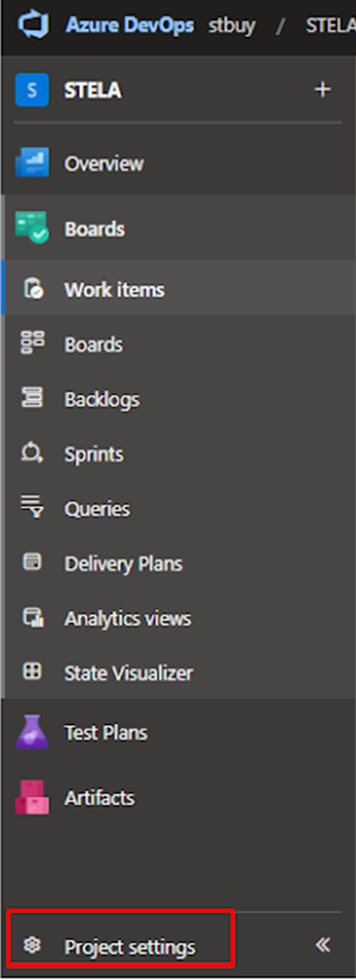Click the plus button beside STELA
Image resolution: width=356 pixels, height=980 pixels.
pyautogui.click(x=322, y=90)
